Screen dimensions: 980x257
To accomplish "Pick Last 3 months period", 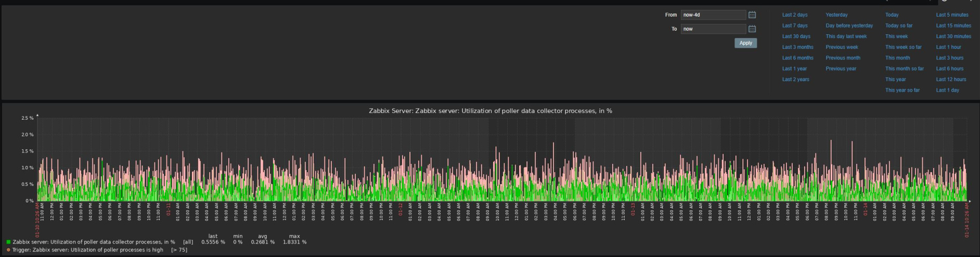I will click(797, 47).
